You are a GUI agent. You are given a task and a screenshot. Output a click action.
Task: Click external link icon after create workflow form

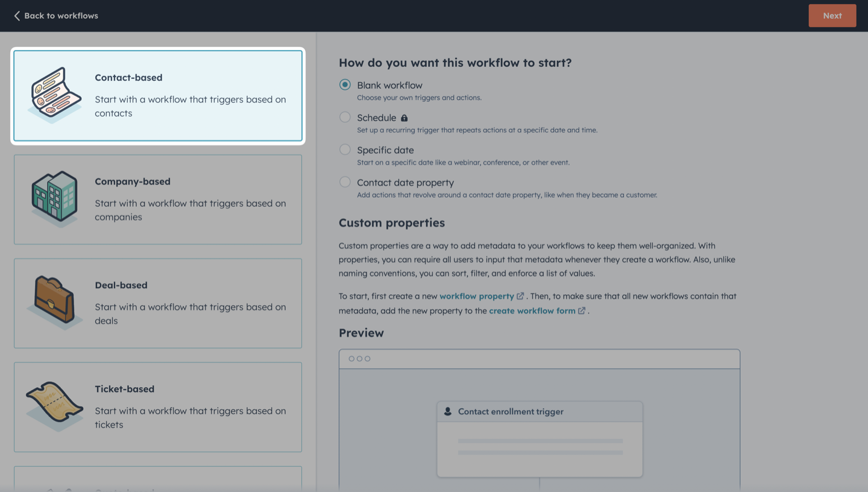click(x=582, y=311)
